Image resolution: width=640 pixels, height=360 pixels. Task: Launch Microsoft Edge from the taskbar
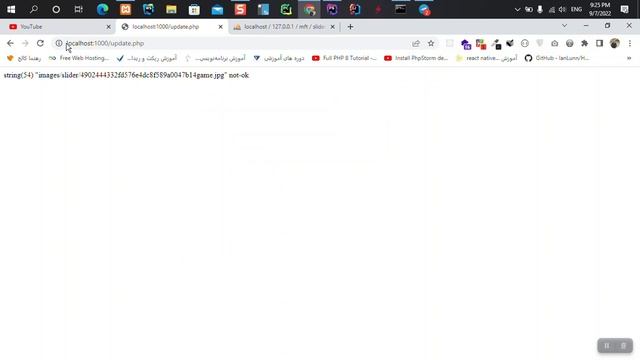[x=102, y=9]
